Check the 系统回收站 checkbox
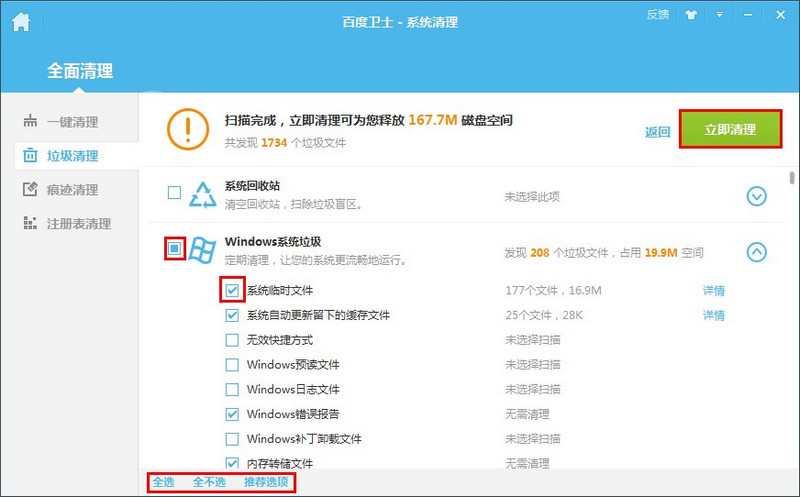The height and width of the screenshot is (497, 800). click(174, 192)
